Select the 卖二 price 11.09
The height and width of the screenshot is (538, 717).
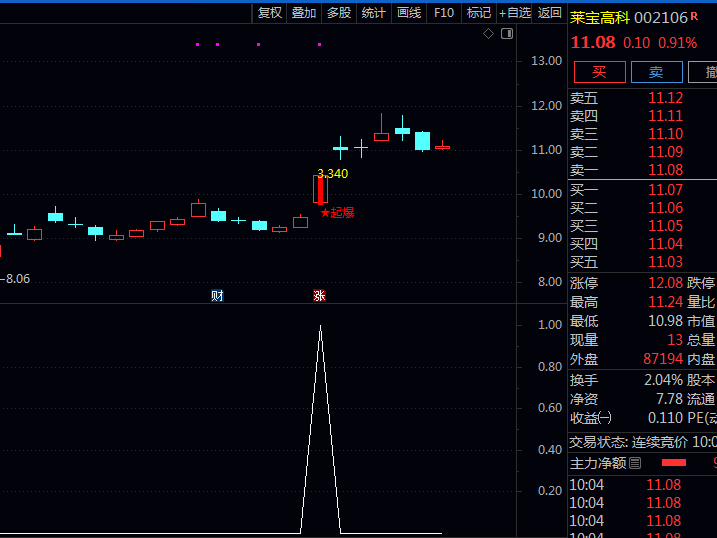[x=665, y=152]
